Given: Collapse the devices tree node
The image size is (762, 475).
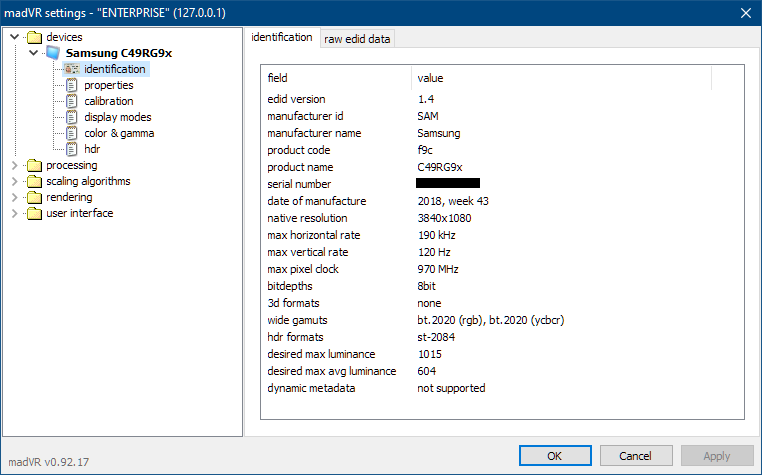Looking at the screenshot, I should click(x=14, y=37).
